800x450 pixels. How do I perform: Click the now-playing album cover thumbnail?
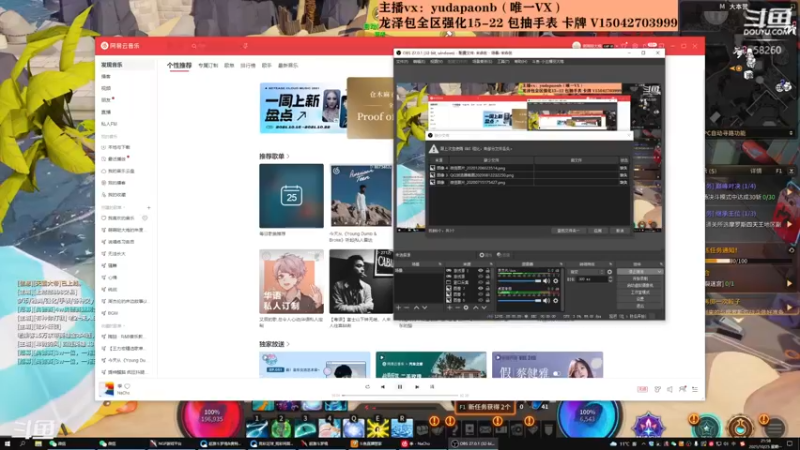[x=107, y=389]
